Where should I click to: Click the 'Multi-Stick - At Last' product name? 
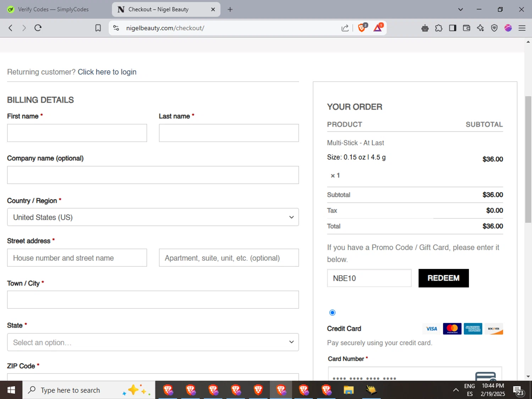[355, 143]
